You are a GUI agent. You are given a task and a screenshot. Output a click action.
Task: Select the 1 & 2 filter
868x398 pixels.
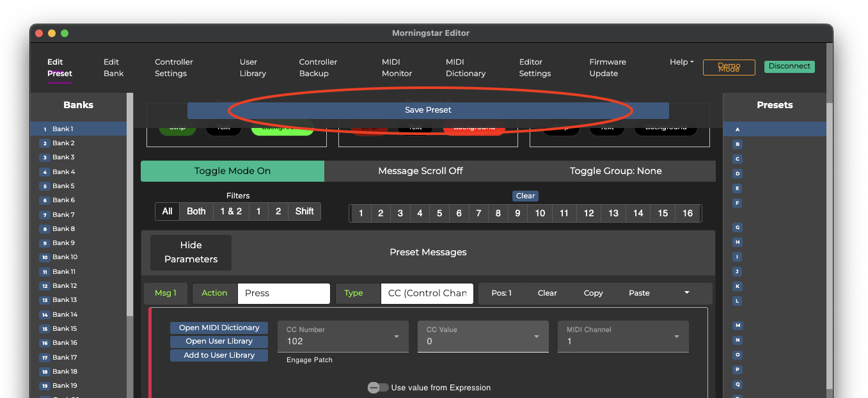[231, 211]
